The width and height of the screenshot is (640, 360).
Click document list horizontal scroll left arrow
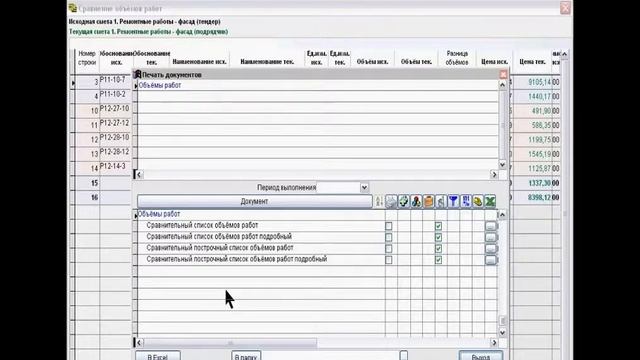[x=139, y=342]
